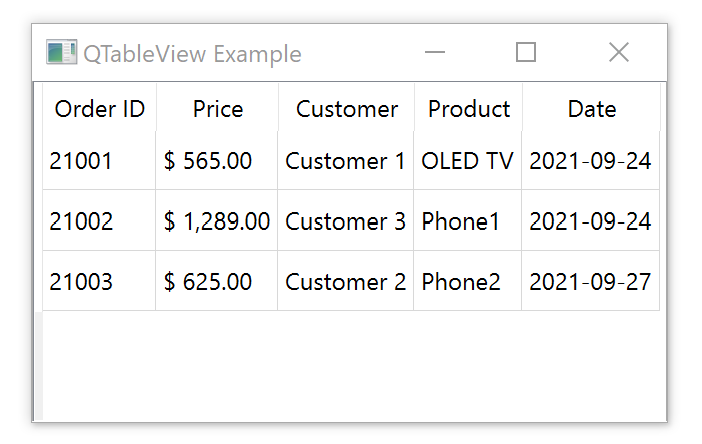Sort by the Order ID column header
This screenshot has height=444, width=702.
click(x=99, y=108)
